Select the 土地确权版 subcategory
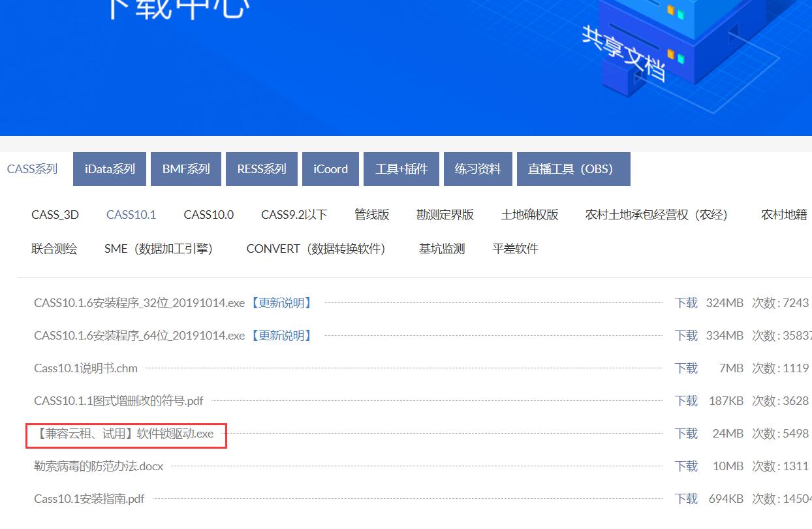This screenshot has width=812, height=529. click(529, 215)
